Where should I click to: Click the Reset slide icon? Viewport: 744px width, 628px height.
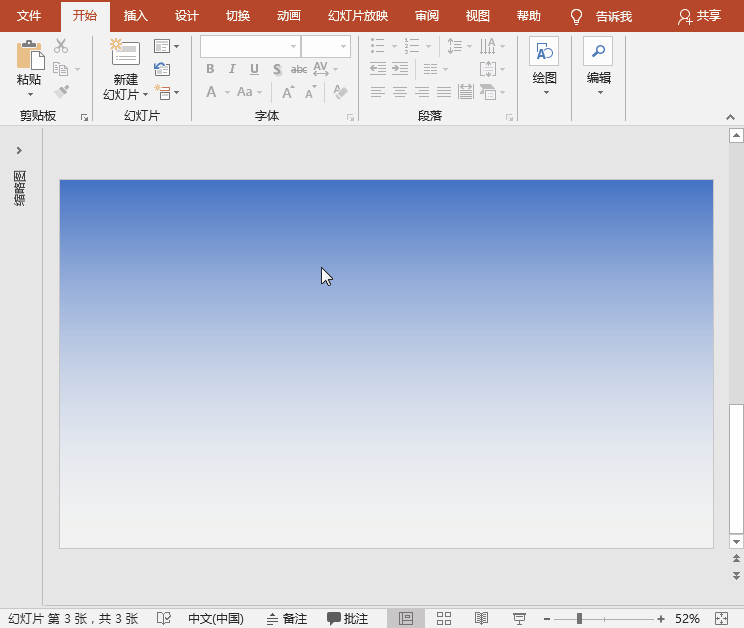(x=162, y=69)
